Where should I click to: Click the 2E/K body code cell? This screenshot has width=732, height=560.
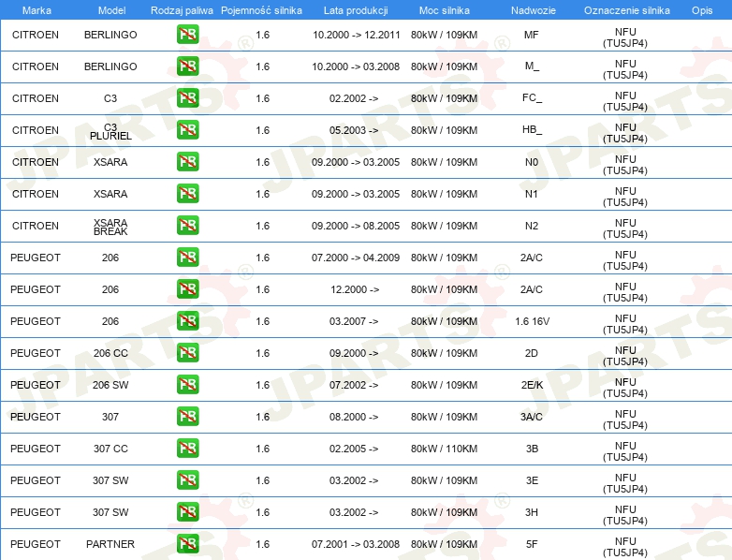pos(533,385)
